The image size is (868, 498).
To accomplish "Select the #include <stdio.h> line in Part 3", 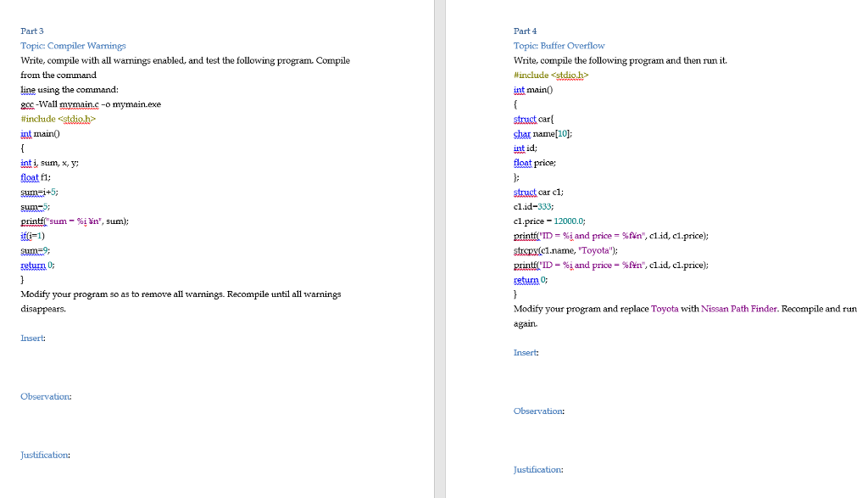I will [x=59, y=119].
